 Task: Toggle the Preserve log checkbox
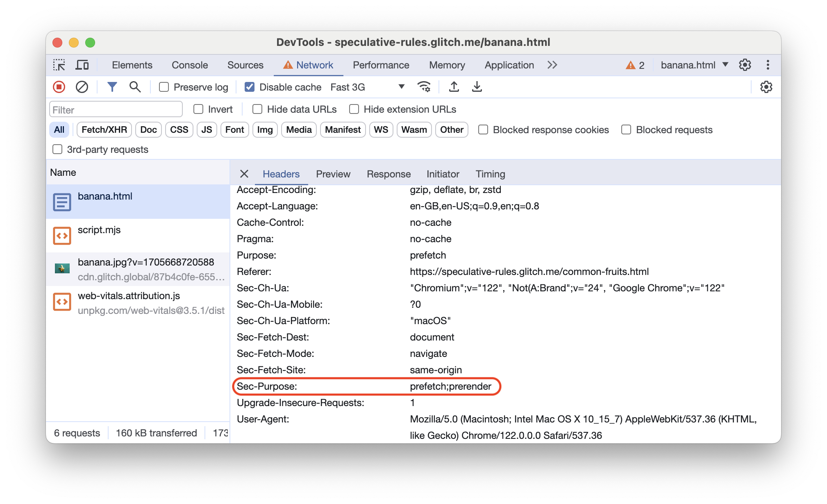[164, 87]
